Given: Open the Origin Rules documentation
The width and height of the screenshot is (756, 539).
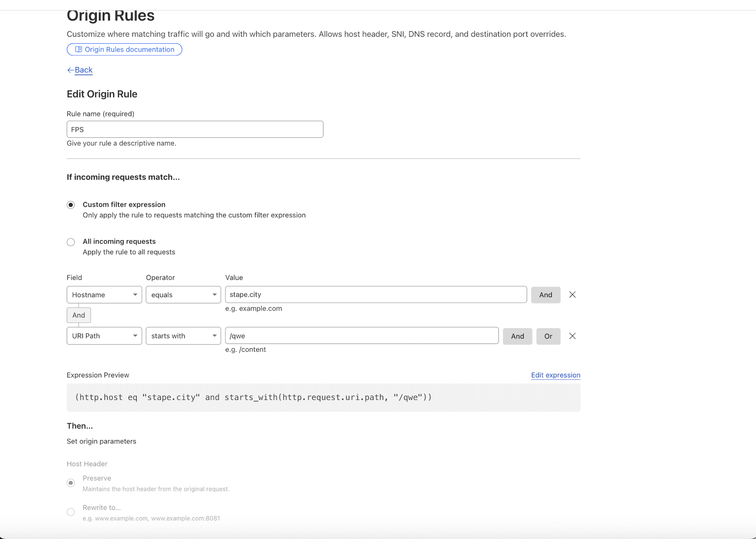Looking at the screenshot, I should (x=124, y=49).
